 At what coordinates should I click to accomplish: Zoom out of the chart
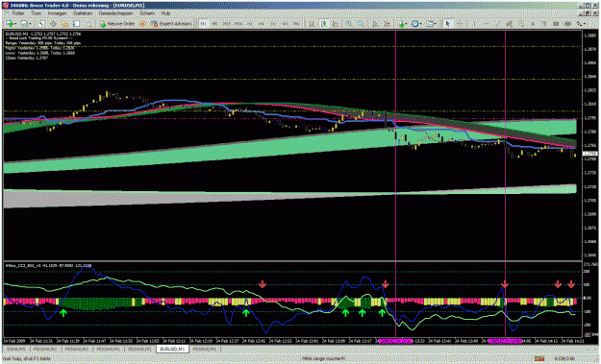(x=361, y=24)
